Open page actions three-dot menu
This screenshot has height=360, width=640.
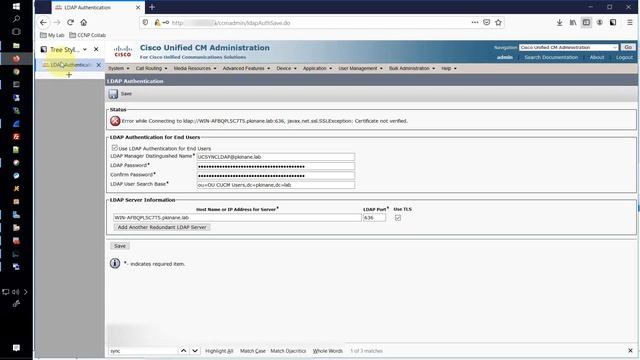(x=475, y=22)
